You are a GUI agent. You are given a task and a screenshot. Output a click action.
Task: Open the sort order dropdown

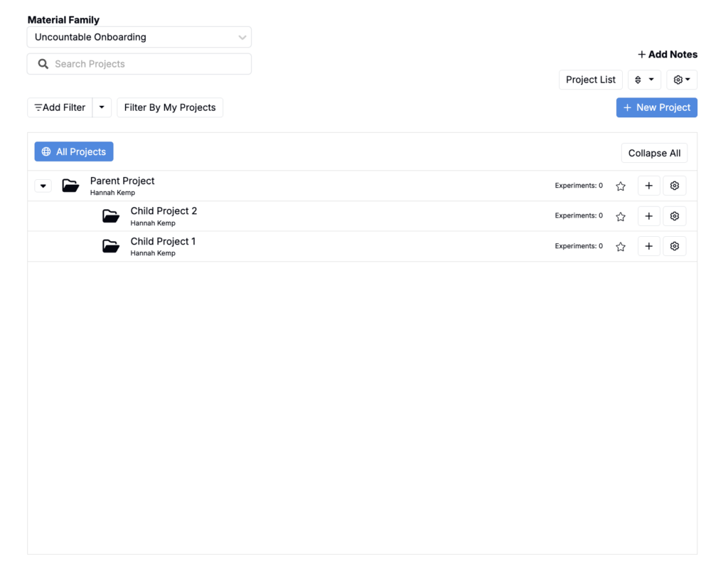click(x=644, y=80)
